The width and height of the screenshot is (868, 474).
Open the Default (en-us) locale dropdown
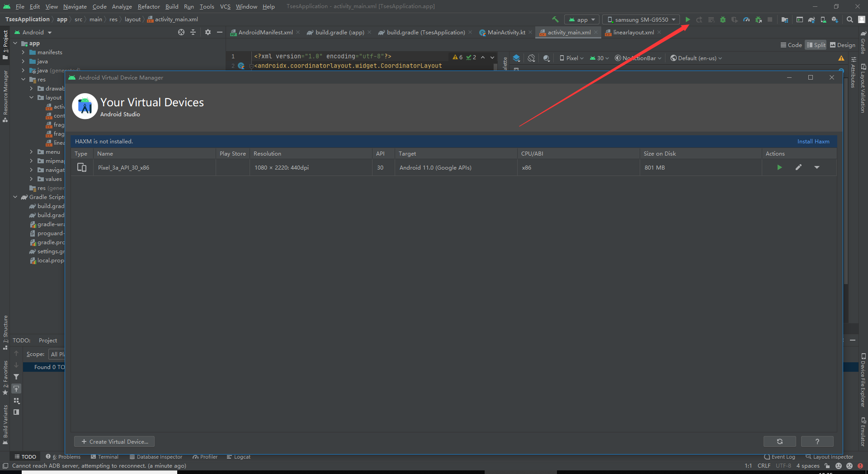click(x=696, y=58)
